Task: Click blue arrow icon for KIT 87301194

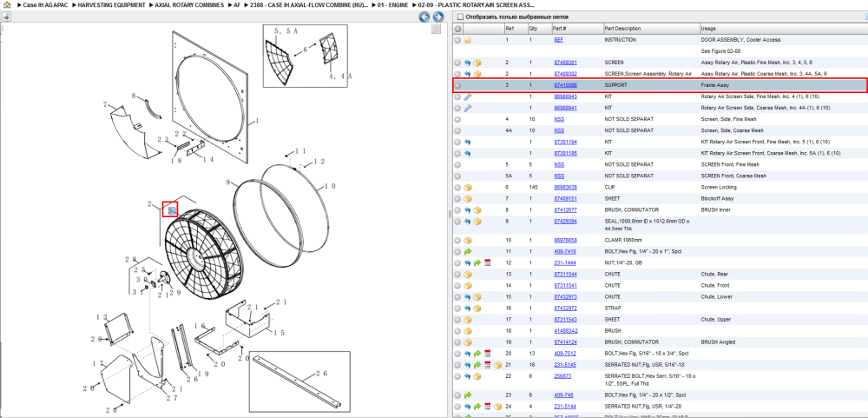Action: (467, 142)
